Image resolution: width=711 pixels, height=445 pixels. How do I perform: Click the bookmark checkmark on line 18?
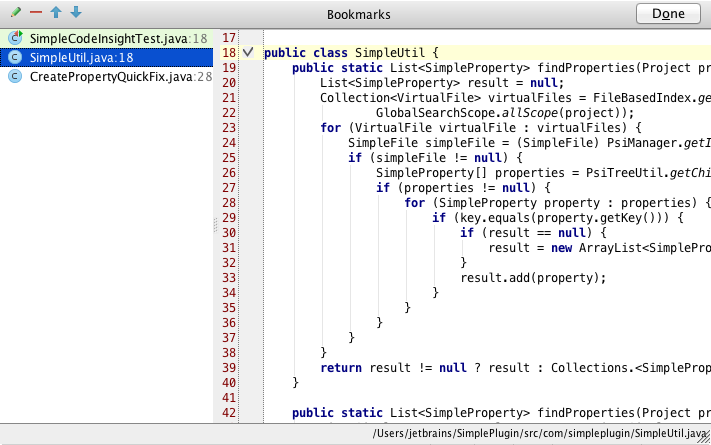pos(248,52)
